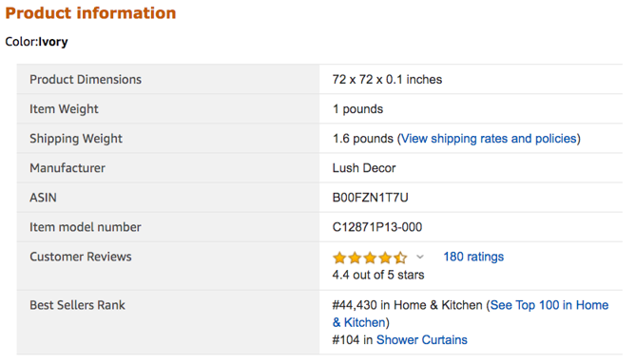This screenshot has width=635, height=364.
Task: Open the Shower Curtains category link
Action: click(421, 339)
